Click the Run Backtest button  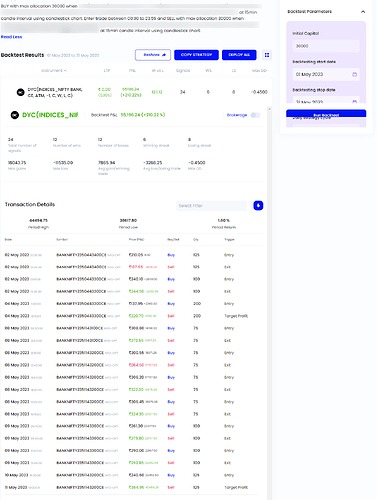click(326, 114)
